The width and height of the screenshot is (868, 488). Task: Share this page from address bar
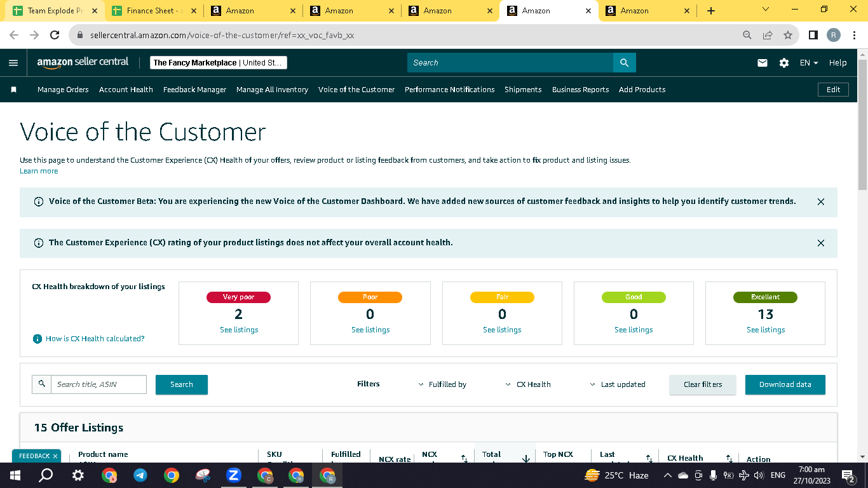[x=768, y=36]
